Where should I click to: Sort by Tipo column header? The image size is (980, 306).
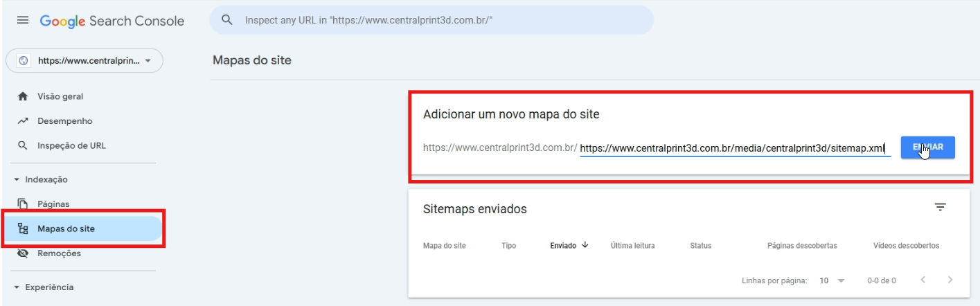click(x=508, y=246)
